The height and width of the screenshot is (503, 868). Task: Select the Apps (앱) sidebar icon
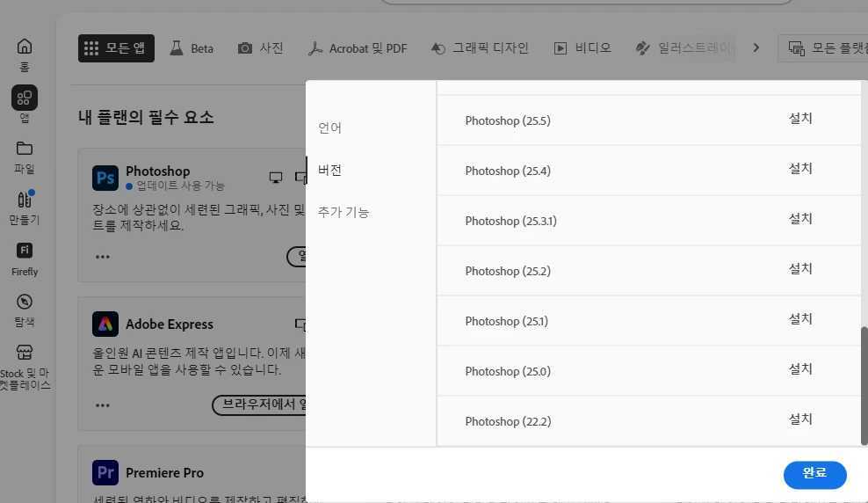(x=25, y=98)
